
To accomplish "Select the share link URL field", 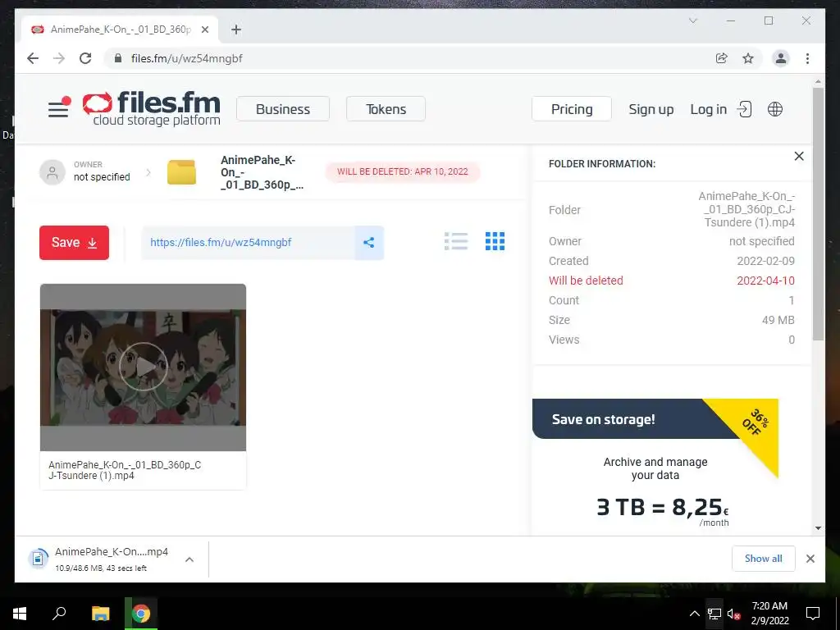I will point(248,243).
